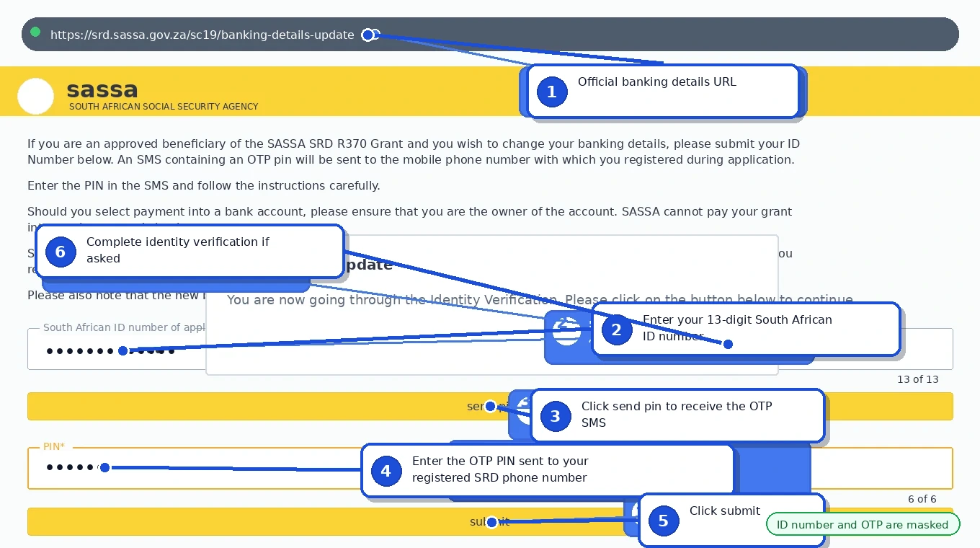Focus the PIN input field
Viewport: 980px width, 548px height.
(490, 469)
